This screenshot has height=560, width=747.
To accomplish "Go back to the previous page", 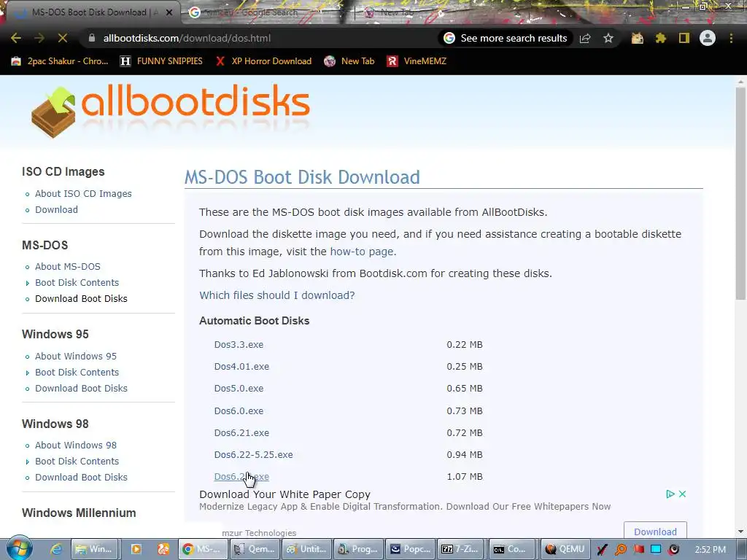I will [16, 38].
